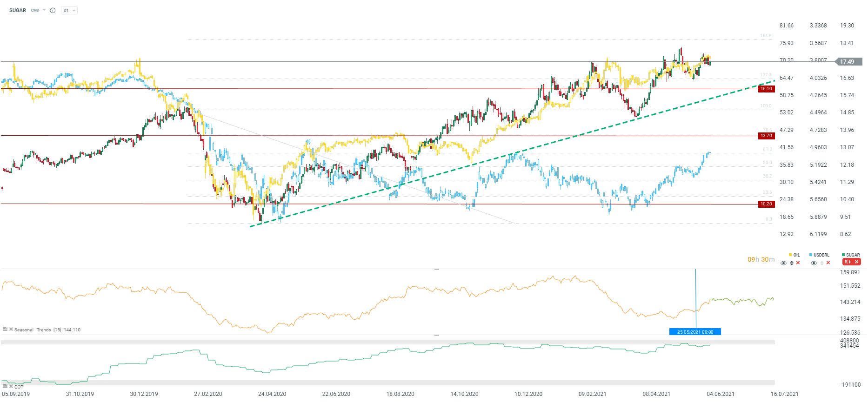Click the SUGAR legend label

(853, 255)
